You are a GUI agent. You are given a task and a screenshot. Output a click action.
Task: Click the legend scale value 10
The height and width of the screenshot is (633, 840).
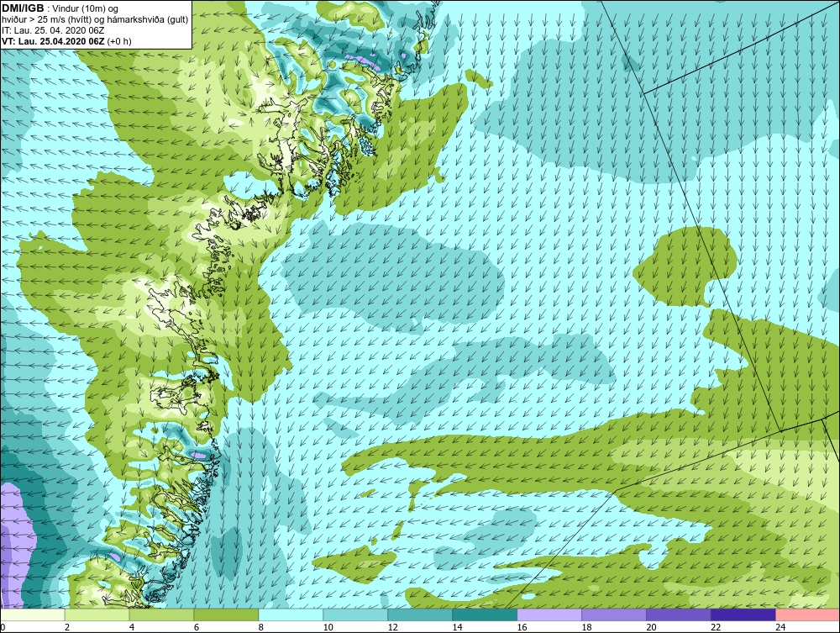coord(328,628)
